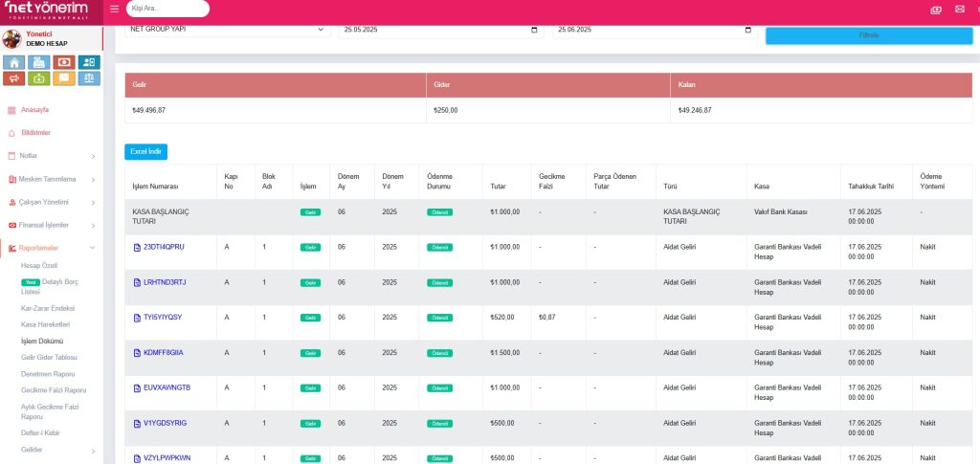
Task: Open the NET GROUP YAPI dropdown
Action: point(227,30)
